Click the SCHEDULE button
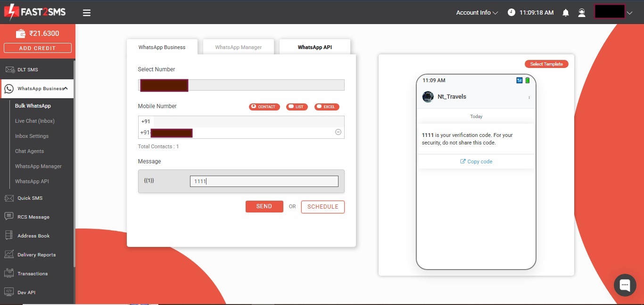This screenshot has width=644, height=305. tap(323, 207)
